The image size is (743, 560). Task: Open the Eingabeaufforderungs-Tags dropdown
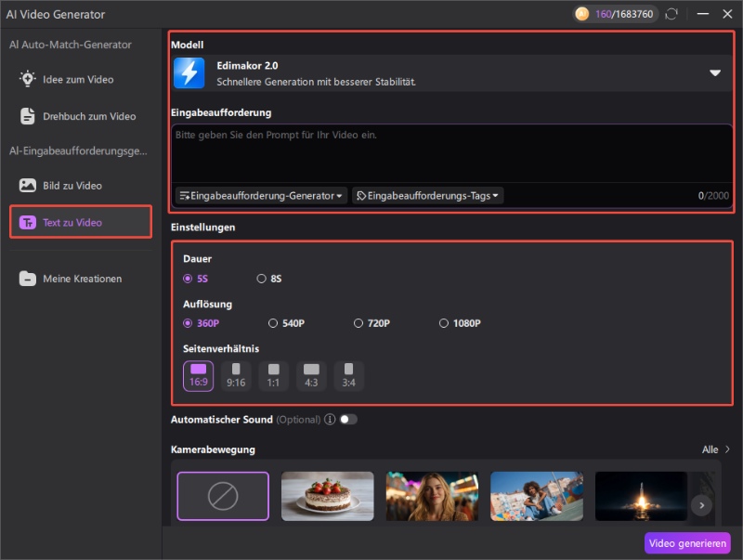coord(429,195)
